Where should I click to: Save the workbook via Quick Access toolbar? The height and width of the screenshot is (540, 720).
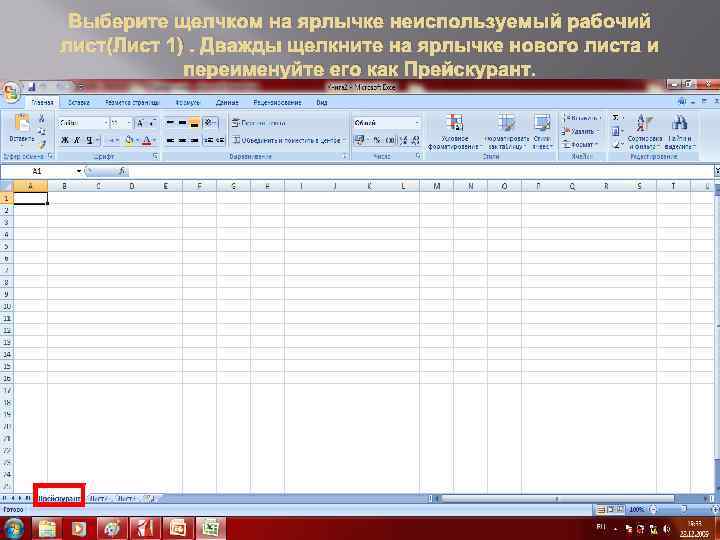click(x=32, y=86)
